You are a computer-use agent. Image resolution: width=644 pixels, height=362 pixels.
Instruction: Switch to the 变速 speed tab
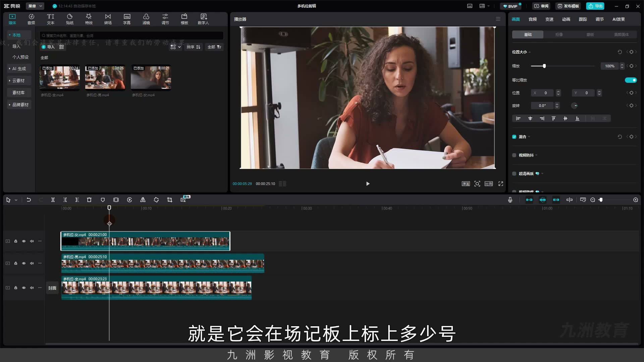point(549,19)
